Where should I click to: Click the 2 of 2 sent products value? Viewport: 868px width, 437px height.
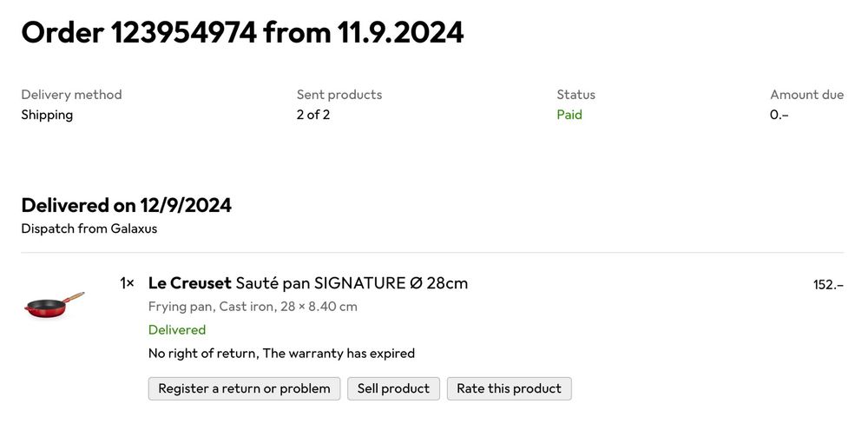313,115
